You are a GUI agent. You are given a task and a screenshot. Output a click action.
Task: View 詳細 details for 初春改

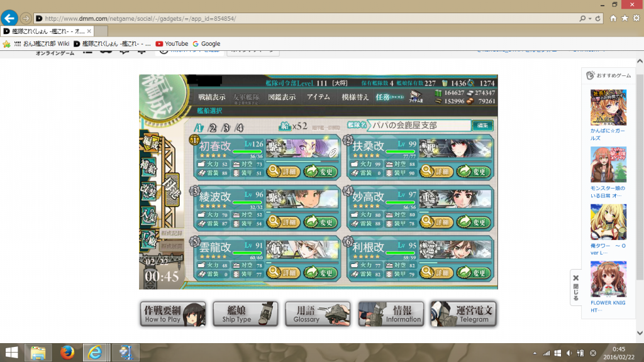coord(284,172)
